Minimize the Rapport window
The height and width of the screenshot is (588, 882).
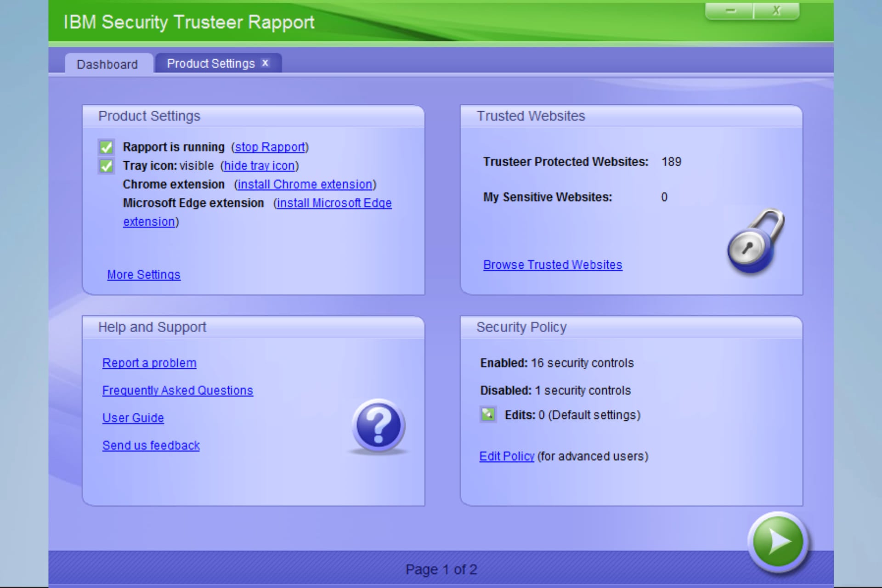[730, 11]
